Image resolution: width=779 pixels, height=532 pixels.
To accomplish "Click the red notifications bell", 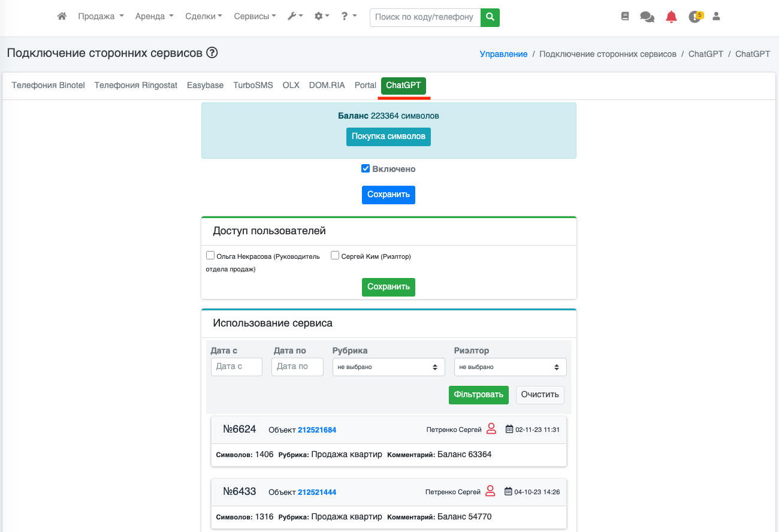I will pos(671,17).
